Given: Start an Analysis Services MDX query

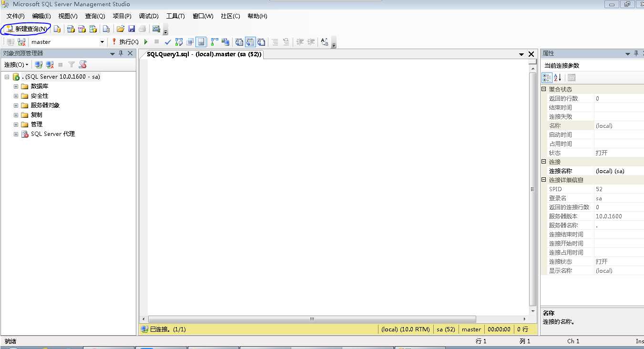Looking at the screenshot, I should coord(71,29).
